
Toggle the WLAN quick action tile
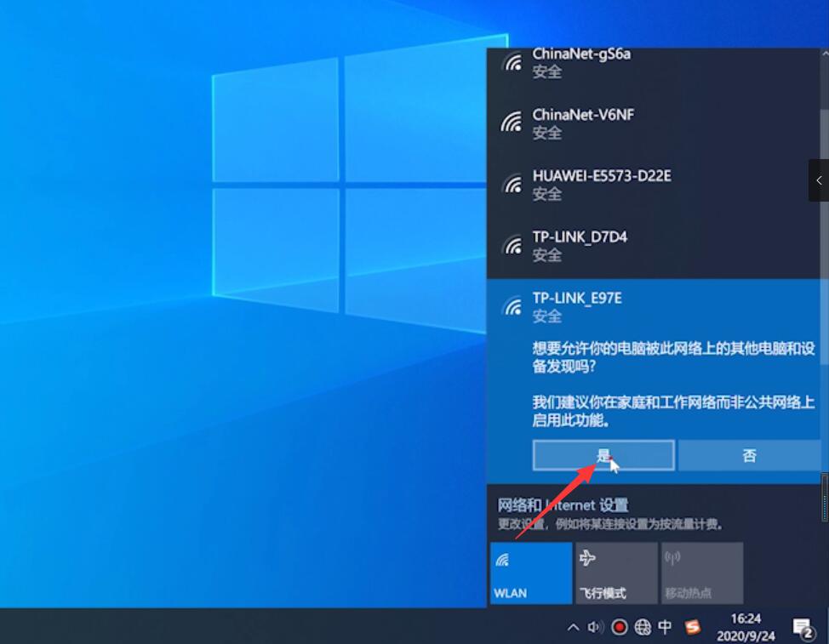click(x=531, y=573)
